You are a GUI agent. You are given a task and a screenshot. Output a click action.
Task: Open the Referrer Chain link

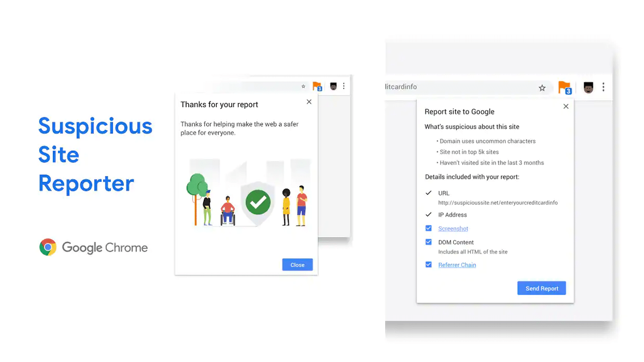(x=457, y=265)
